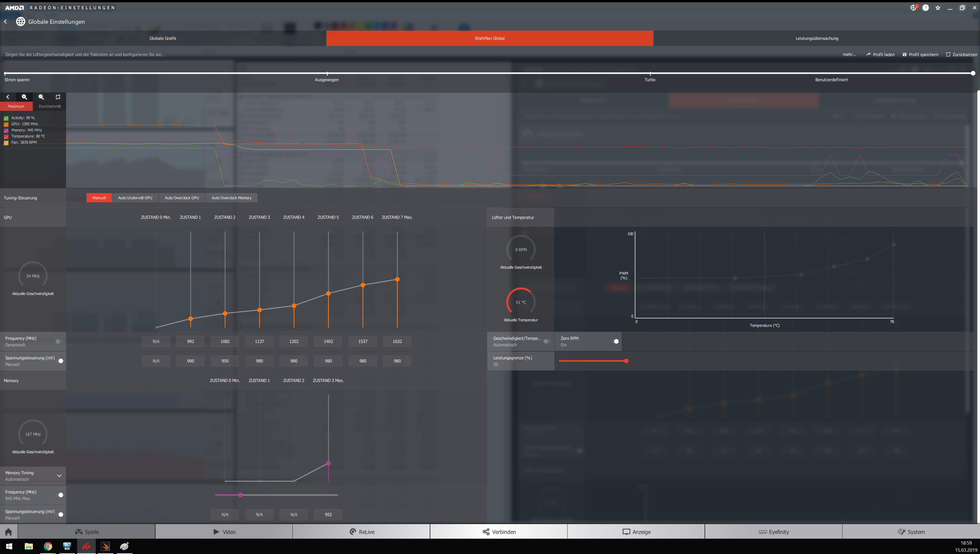Zoom out on the monitoring graph
This screenshot has height=554, width=980.
[41, 97]
